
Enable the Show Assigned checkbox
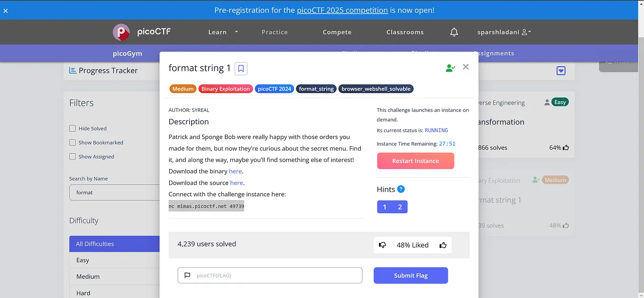coord(72,156)
